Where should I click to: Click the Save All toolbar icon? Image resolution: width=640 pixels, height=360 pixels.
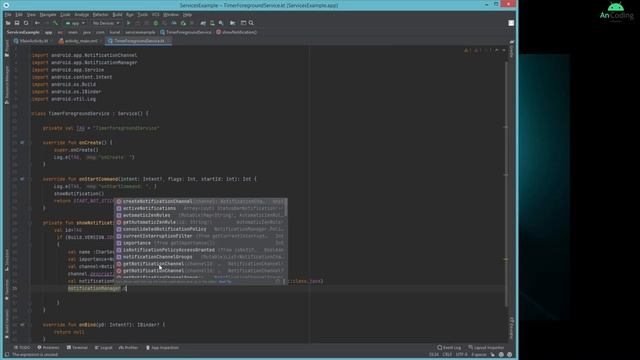(17, 23)
